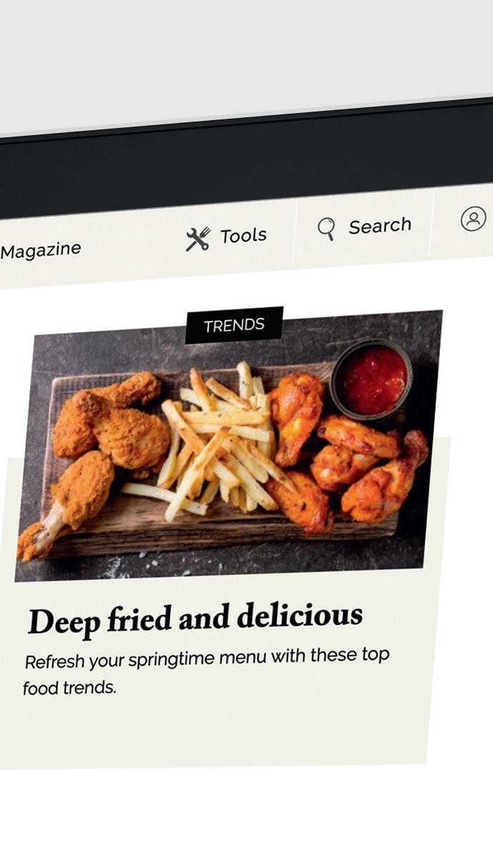The height and width of the screenshot is (868, 493).
Task: Open the user account profile icon
Action: [473, 219]
